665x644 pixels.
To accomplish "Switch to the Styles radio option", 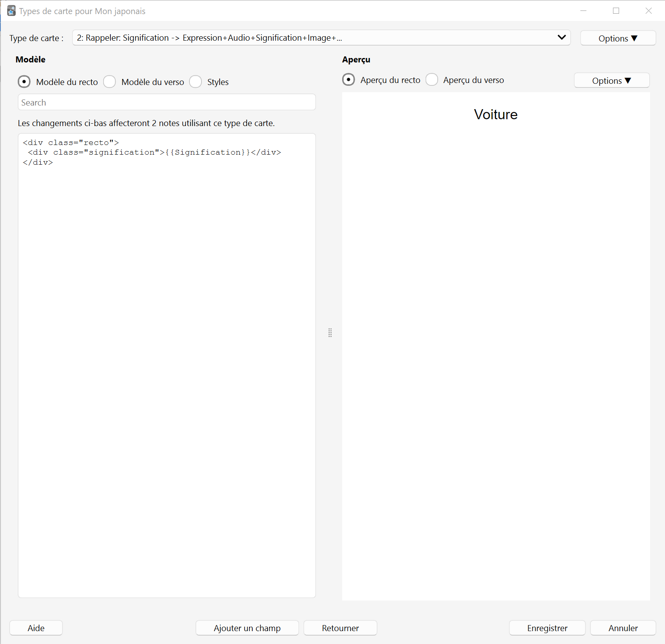I will [195, 82].
